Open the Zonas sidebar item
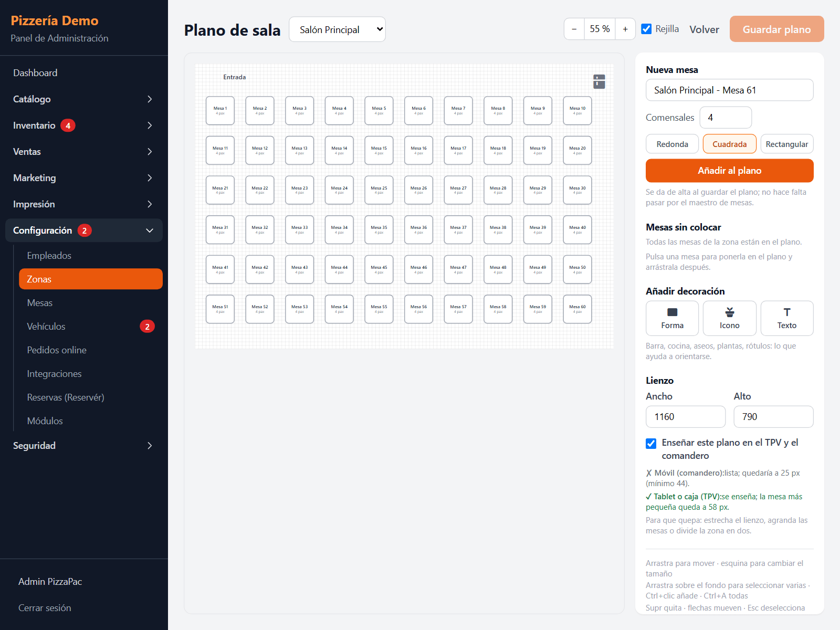Screen dimensions: 840x630 point(91,279)
